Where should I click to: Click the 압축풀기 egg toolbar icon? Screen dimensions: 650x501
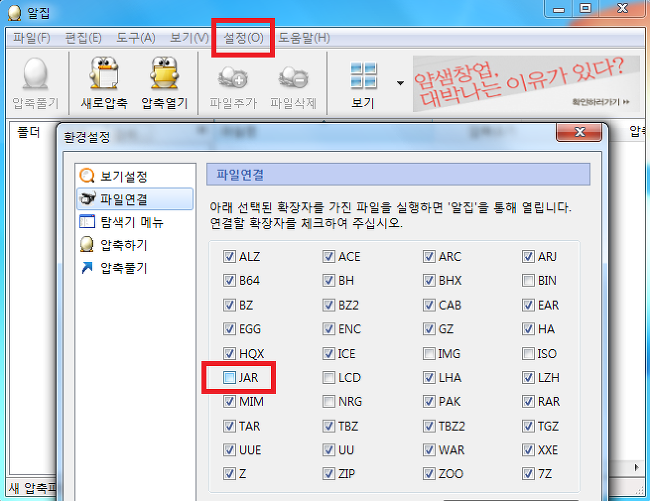35,74
